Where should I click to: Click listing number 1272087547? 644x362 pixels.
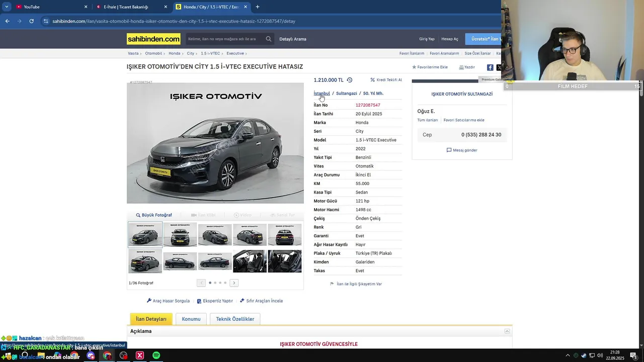(x=368, y=105)
